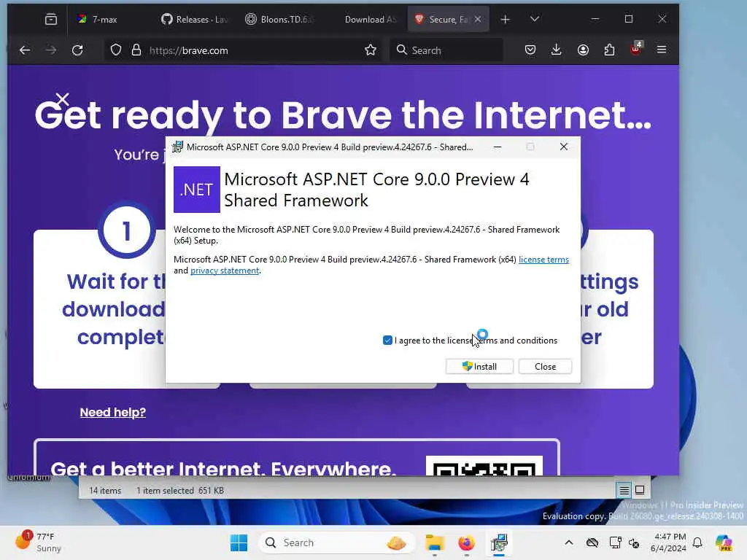Select the Secure, Fast Brave tab
This screenshot has height=560, width=747.
click(x=443, y=20)
